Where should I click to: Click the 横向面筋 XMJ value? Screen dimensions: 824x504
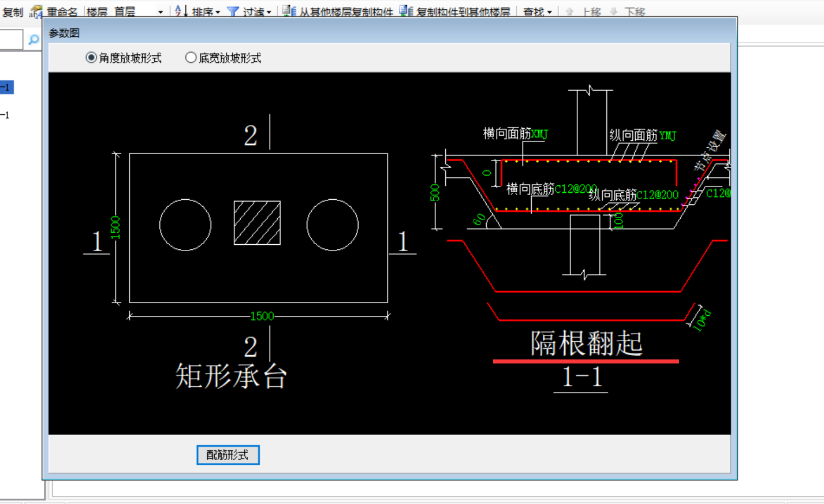click(x=539, y=134)
